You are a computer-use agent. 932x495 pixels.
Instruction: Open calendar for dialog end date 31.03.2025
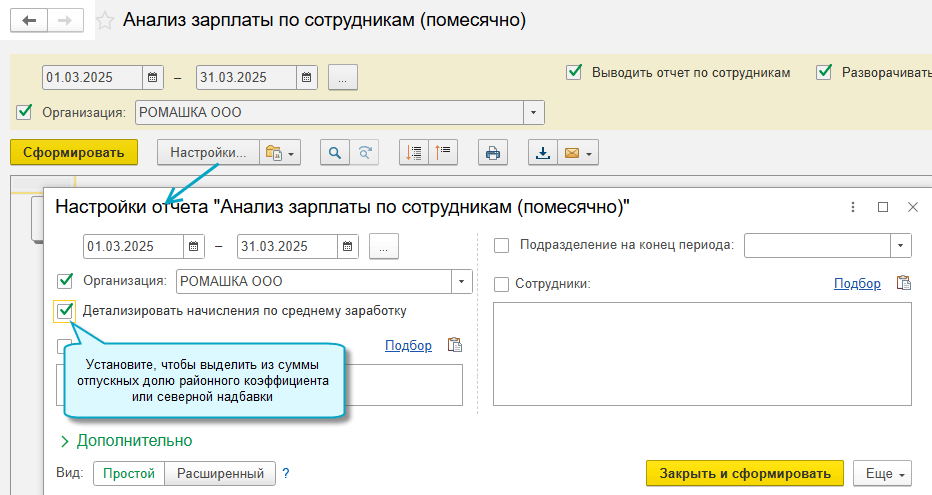point(347,246)
